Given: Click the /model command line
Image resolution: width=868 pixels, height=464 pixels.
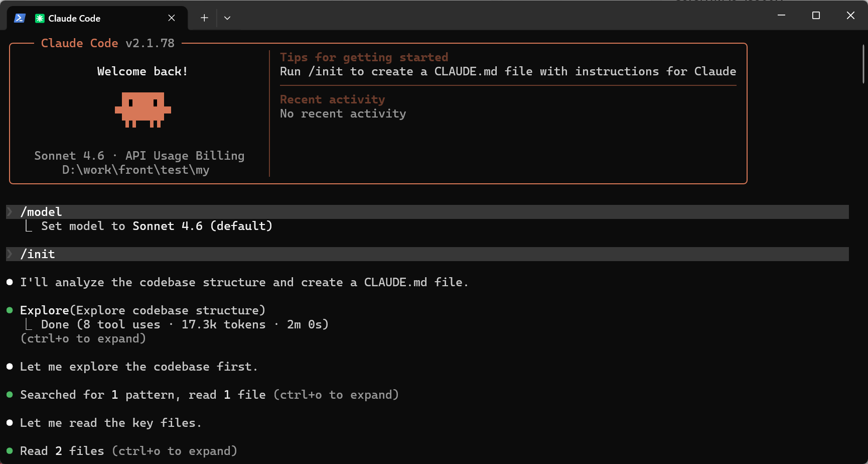Looking at the screenshot, I should click(x=41, y=212).
